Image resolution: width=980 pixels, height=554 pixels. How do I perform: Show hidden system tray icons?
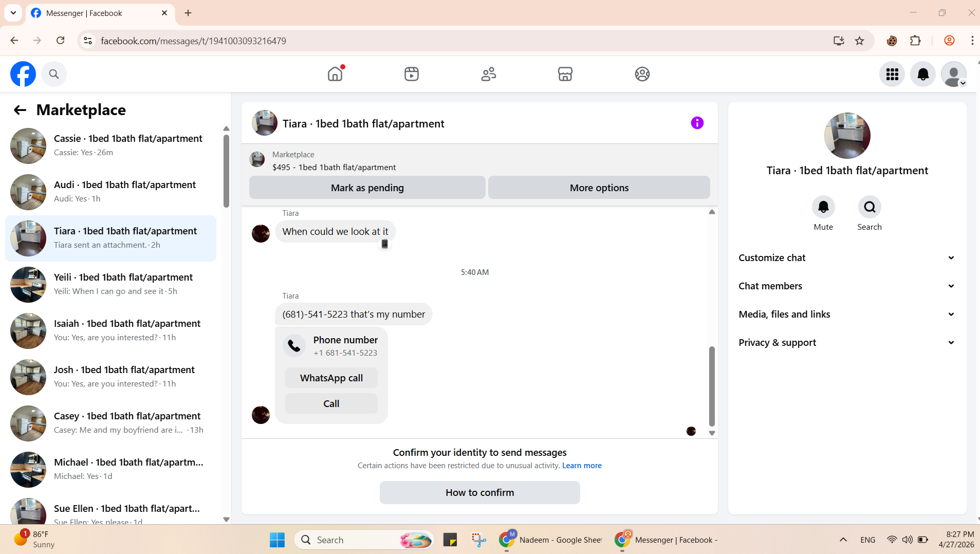[x=843, y=540]
